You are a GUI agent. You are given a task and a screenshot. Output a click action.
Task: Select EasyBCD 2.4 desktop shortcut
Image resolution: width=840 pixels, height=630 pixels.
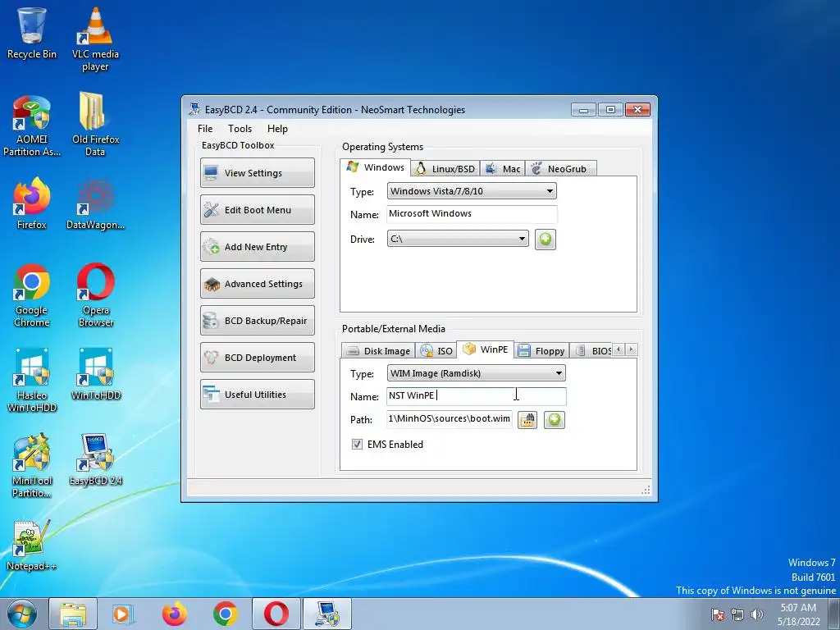pyautogui.click(x=95, y=459)
